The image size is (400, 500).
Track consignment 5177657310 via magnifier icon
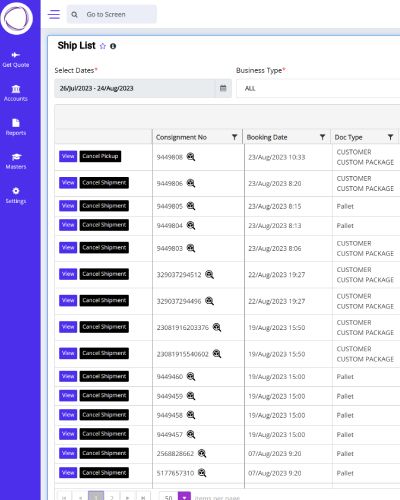(x=202, y=473)
